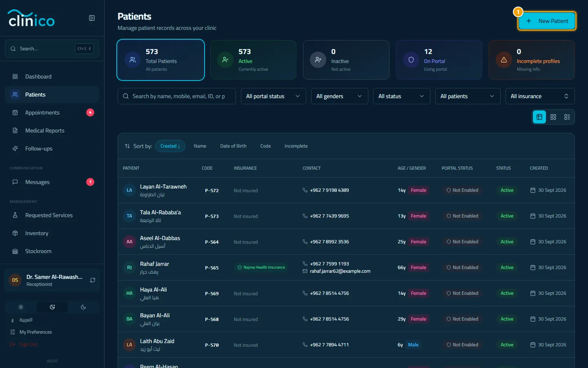The image size is (588, 368).
Task: Switch language to العربية
Action: tap(26, 320)
